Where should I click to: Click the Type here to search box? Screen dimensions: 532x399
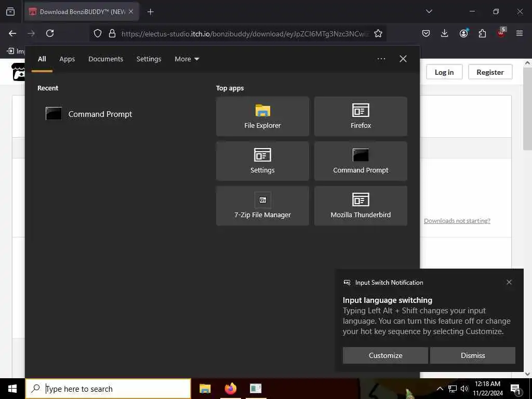point(108,389)
